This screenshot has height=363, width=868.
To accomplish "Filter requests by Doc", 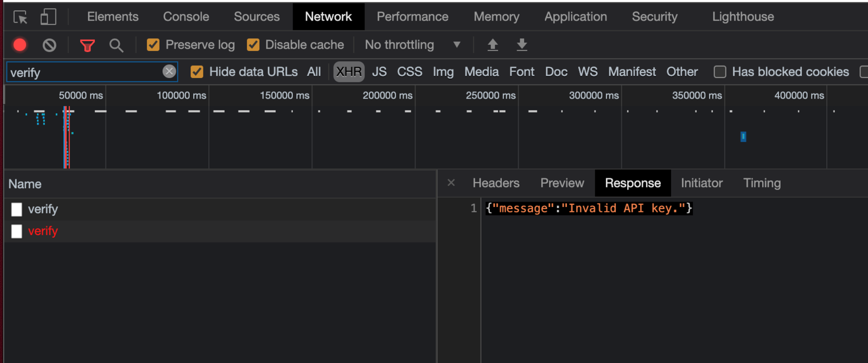I will (x=556, y=72).
